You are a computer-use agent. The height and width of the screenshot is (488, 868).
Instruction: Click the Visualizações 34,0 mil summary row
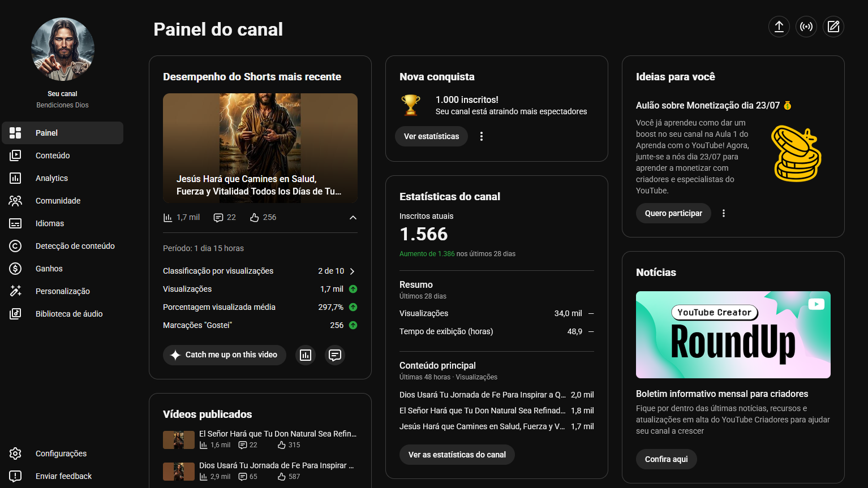497,313
